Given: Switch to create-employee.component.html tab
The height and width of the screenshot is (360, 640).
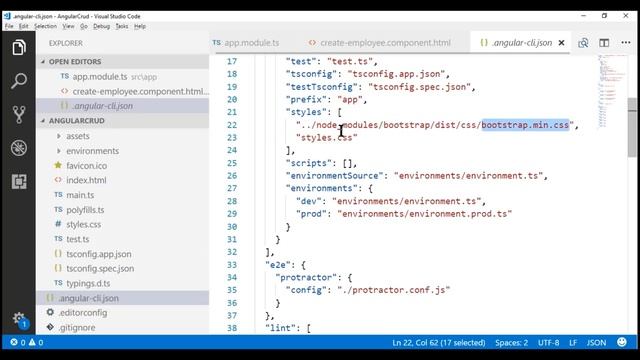Looking at the screenshot, I should click(385, 42).
